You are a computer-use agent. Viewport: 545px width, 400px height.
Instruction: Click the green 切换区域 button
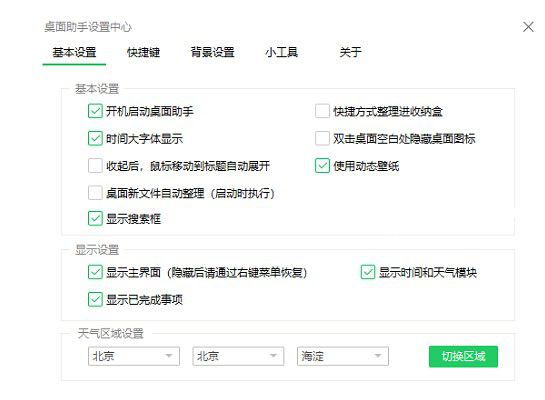pyautogui.click(x=463, y=356)
